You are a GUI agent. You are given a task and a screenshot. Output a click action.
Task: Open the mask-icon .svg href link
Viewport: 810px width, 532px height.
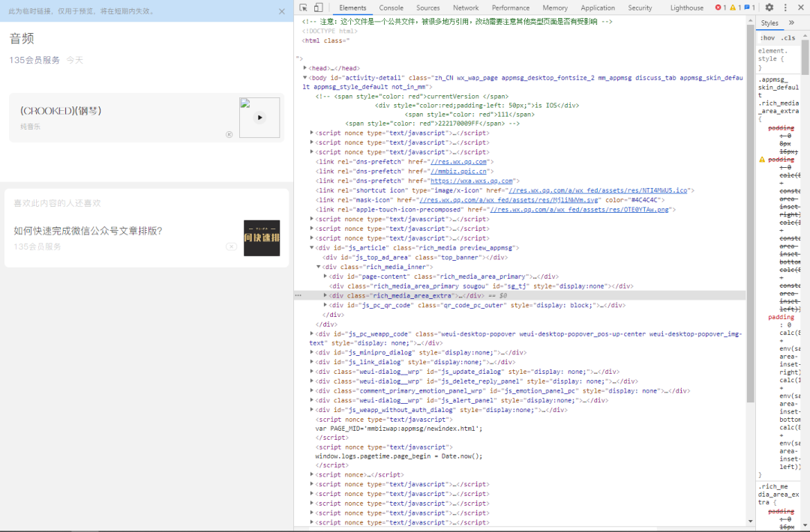pyautogui.click(x=508, y=200)
